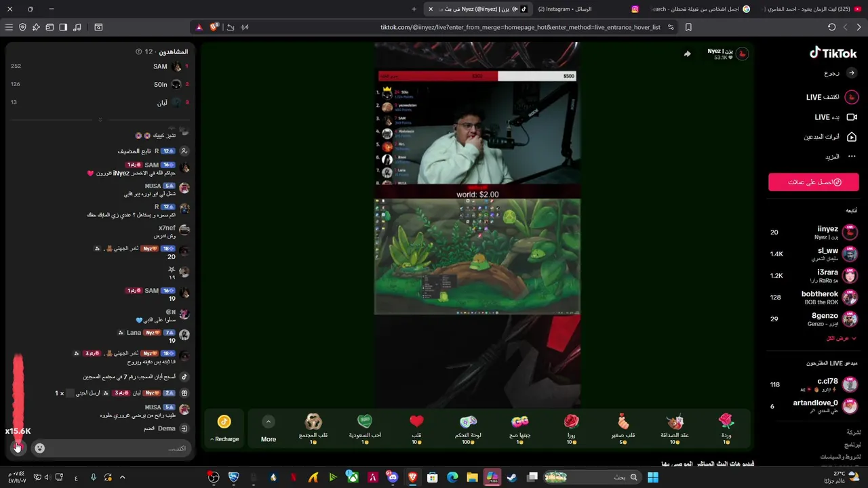The image size is (868, 488).
Task: Open the Brave Rewards triangle icon
Action: pos(199,27)
